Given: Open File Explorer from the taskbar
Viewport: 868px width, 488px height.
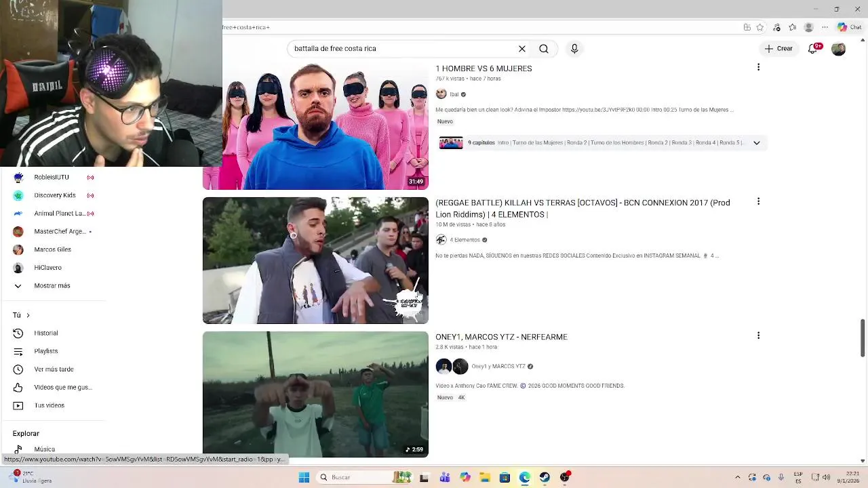Looking at the screenshot, I should (485, 477).
